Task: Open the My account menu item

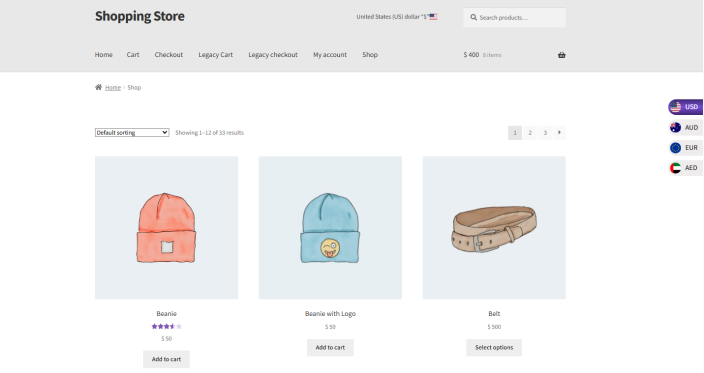Action: coord(330,55)
